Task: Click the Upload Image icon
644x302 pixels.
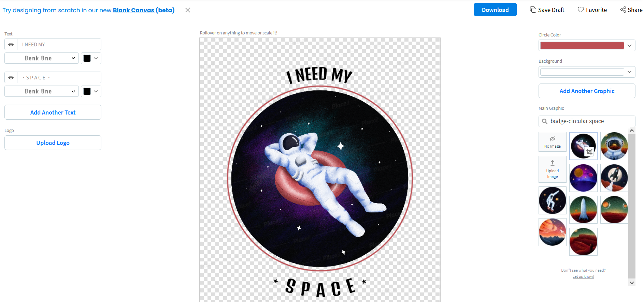Action: [x=553, y=163]
